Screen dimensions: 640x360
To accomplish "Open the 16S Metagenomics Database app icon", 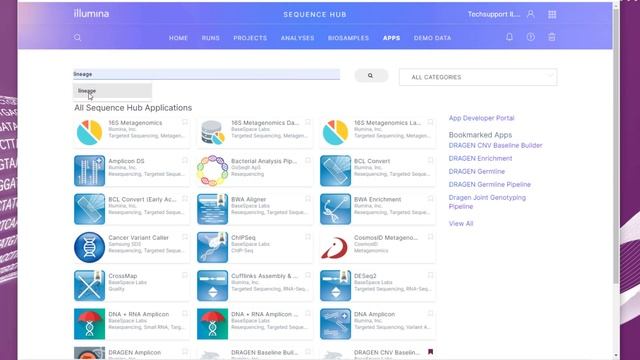I will (x=212, y=132).
